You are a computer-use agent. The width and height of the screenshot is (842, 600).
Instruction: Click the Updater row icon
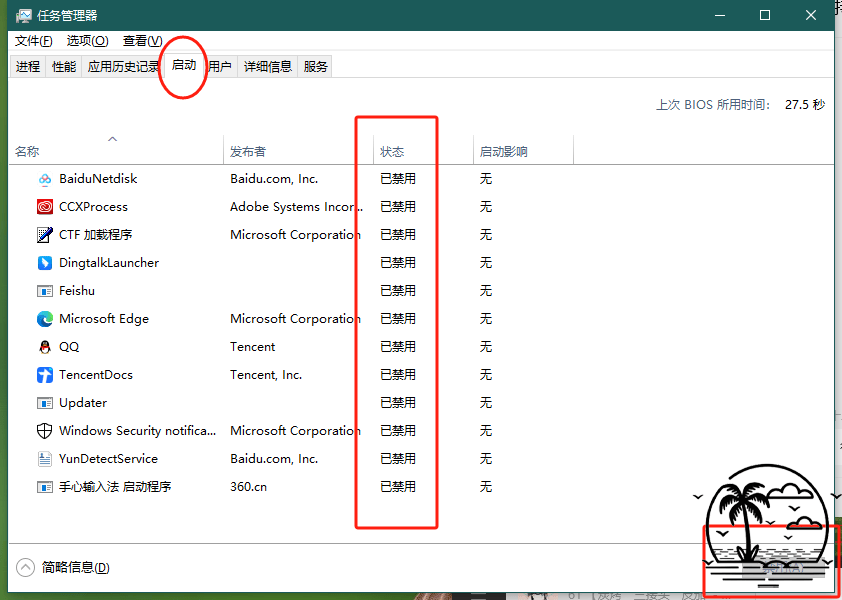(x=45, y=403)
